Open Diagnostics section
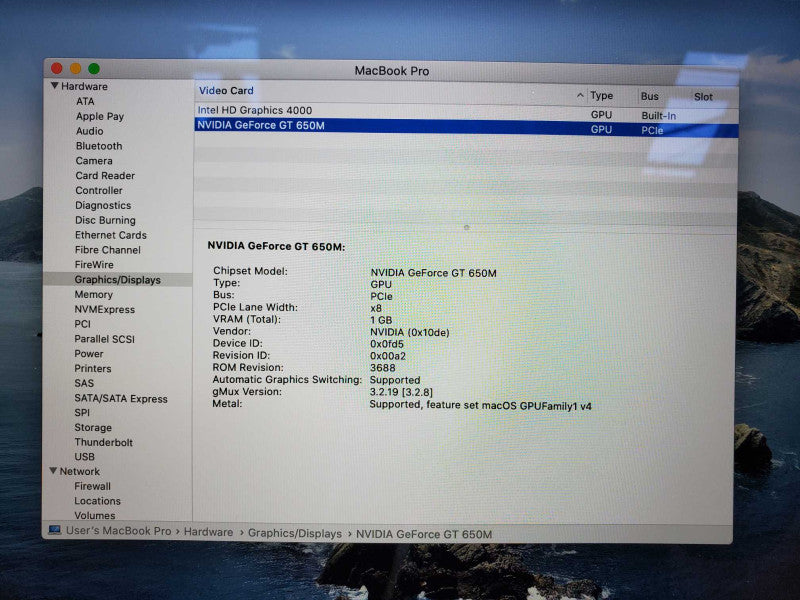 pos(103,205)
